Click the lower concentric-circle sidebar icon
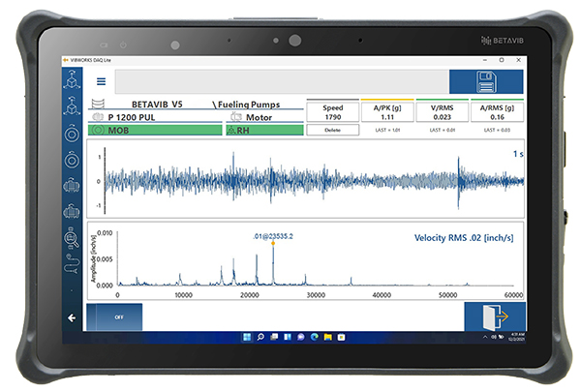This screenshot has height=392, width=581. click(72, 160)
